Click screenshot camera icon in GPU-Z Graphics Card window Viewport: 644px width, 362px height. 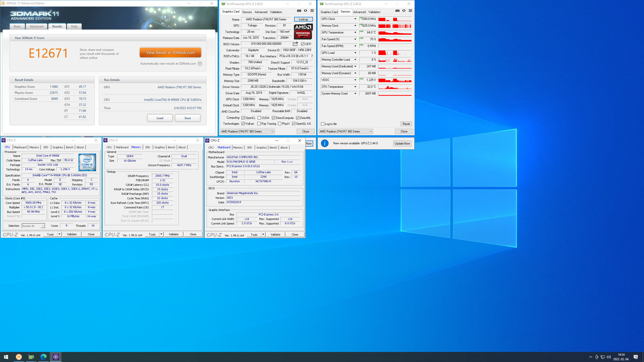click(299, 11)
